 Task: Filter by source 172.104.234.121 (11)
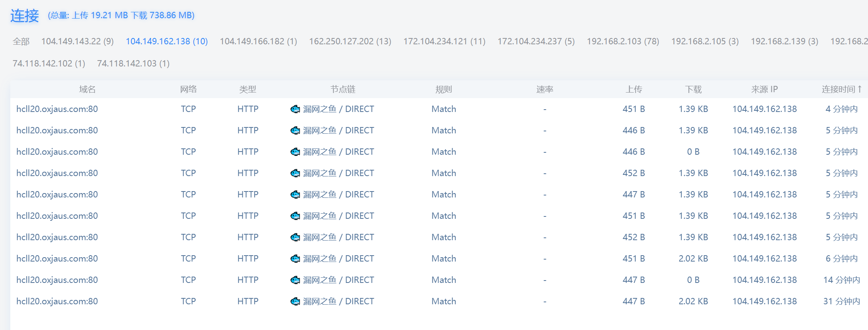[x=444, y=42]
